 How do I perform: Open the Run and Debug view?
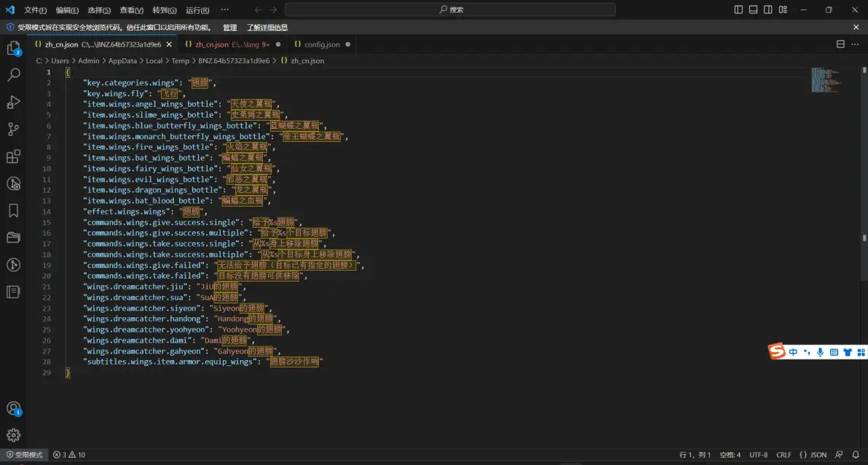[13, 102]
